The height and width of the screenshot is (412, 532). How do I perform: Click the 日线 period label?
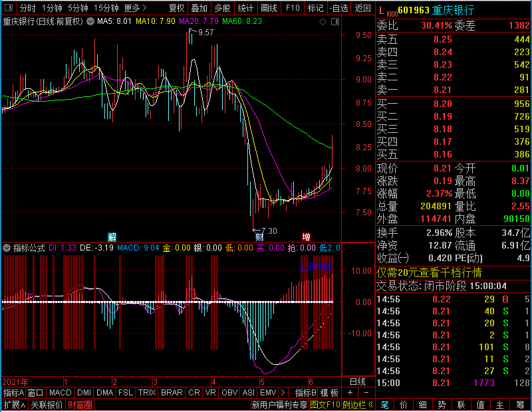click(x=358, y=382)
